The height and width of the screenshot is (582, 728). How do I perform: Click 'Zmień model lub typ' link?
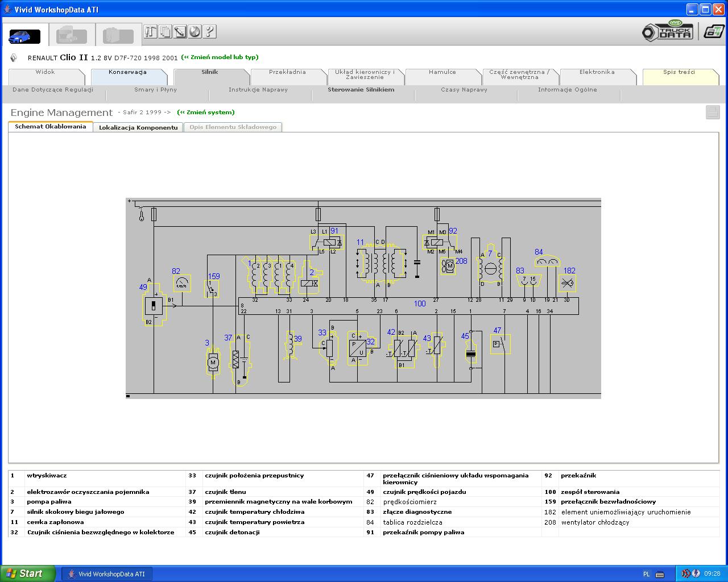point(220,57)
